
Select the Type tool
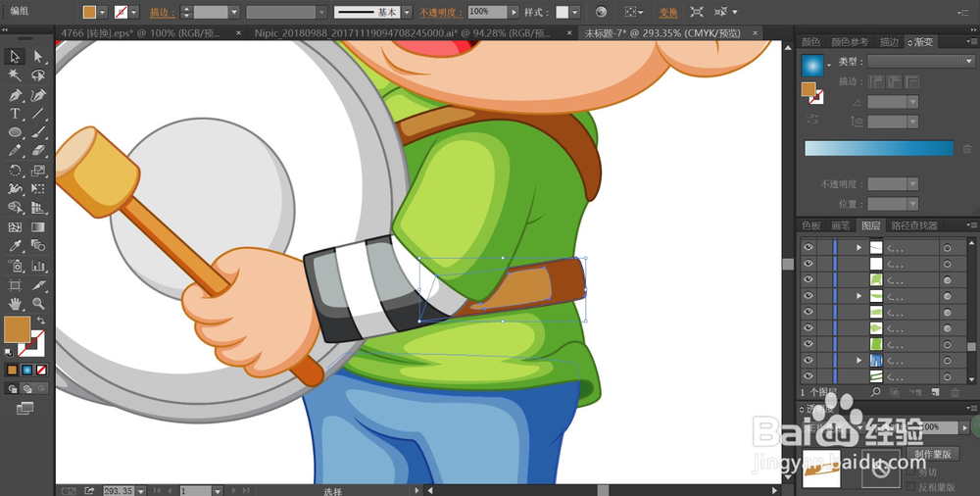[x=15, y=114]
